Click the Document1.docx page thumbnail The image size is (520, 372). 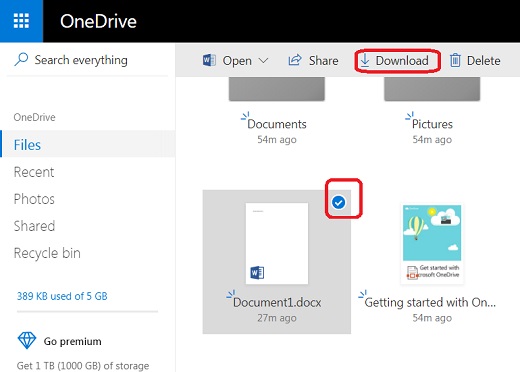tap(277, 243)
